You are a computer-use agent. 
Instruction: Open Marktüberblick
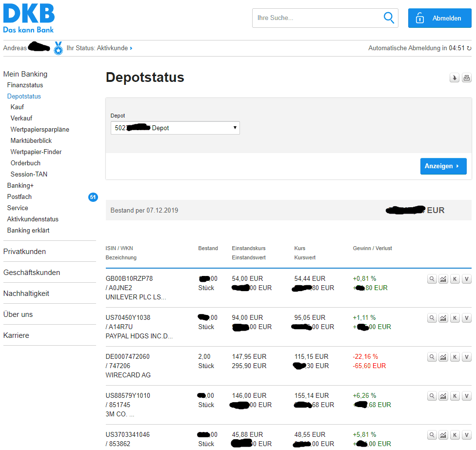pos(31,140)
